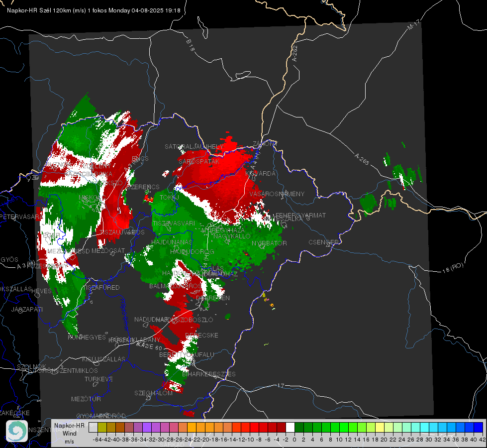Screen dimensions: 487x448
Task: Click the BIHARKERESZTES city label
Action: [209, 374]
